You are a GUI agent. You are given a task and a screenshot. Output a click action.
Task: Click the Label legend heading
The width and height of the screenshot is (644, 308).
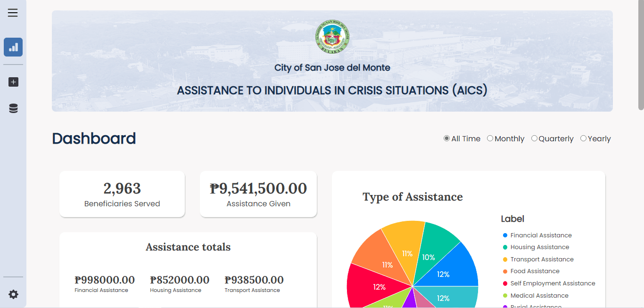pyautogui.click(x=512, y=219)
